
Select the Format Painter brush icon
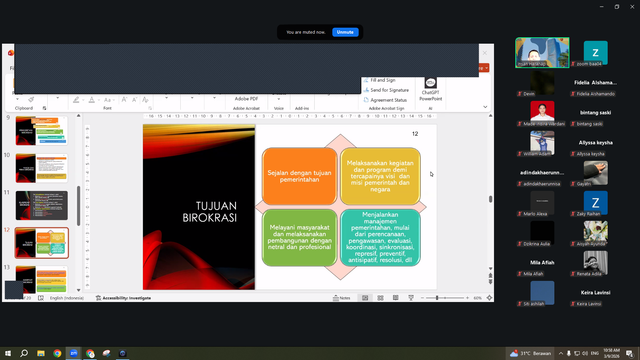click(31, 100)
